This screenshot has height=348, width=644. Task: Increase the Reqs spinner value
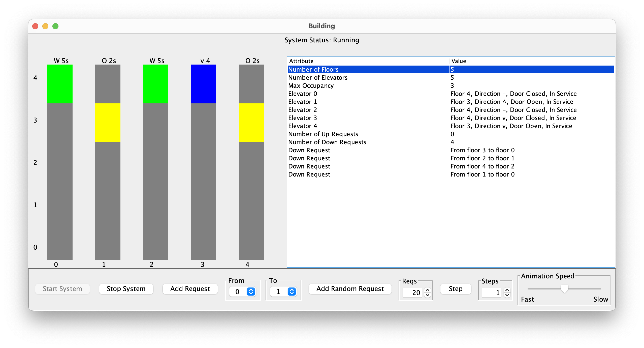point(428,290)
